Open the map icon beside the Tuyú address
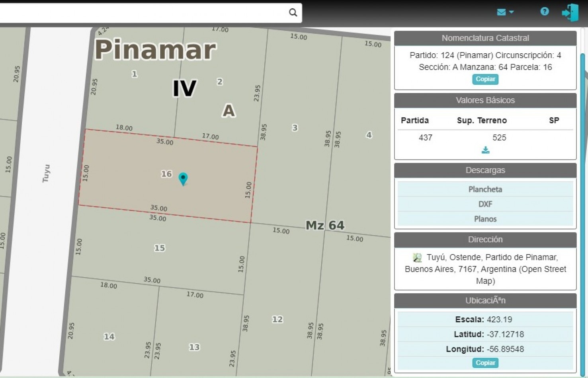The width and height of the screenshot is (588, 378). tap(417, 257)
